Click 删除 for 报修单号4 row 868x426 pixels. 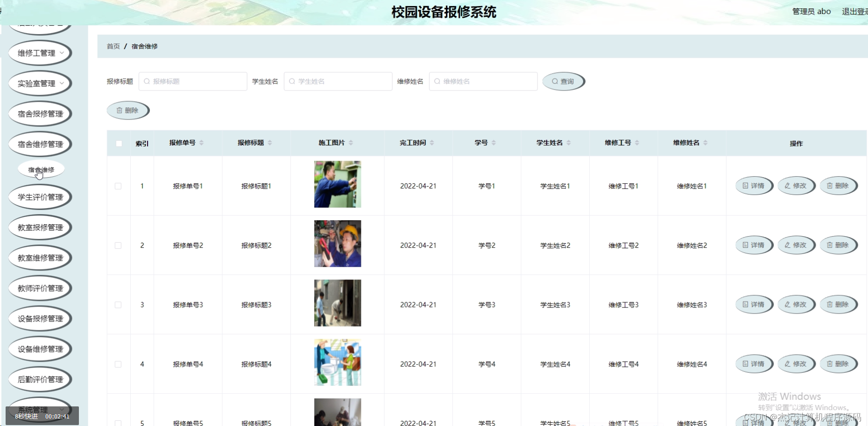(839, 364)
